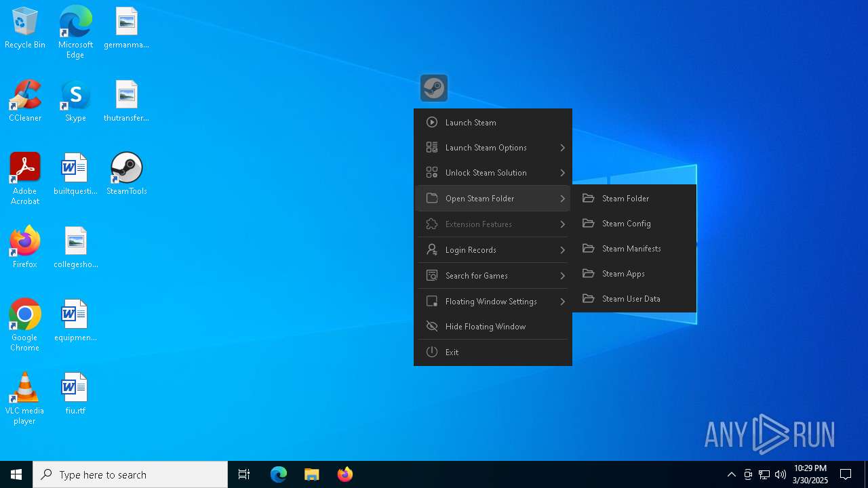Open Unlock Steam Solution submenu
Viewport: 868px width, 488px height.
pyautogui.click(x=493, y=173)
